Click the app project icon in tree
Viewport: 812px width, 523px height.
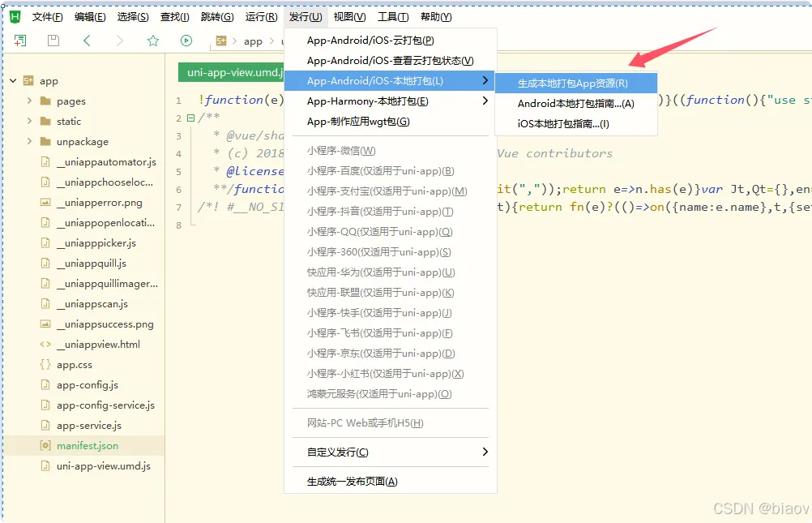click(x=28, y=81)
